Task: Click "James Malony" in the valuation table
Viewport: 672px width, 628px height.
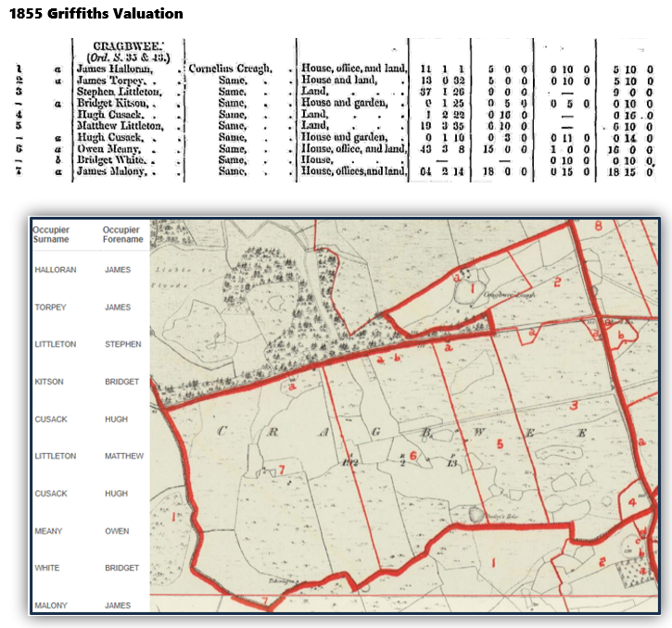Action: point(111,171)
